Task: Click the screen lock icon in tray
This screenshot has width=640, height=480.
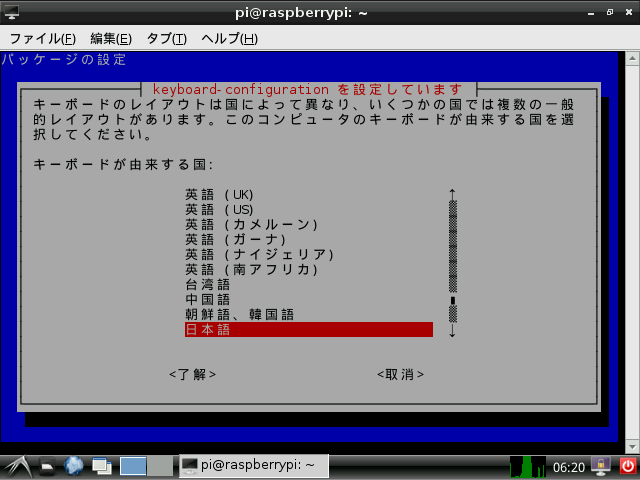Action: click(601, 466)
